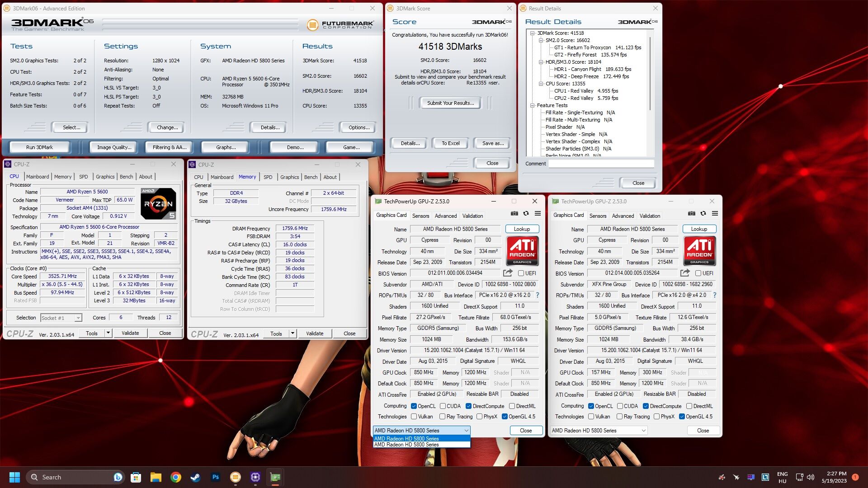This screenshot has width=868, height=488.
Task: Open Bench tab in Memory CPU-Z window
Action: 311,177
